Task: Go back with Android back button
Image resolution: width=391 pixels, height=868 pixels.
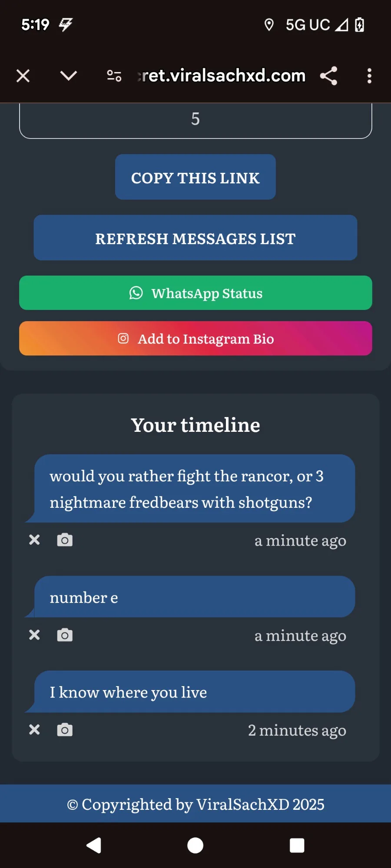Action: pos(94,845)
